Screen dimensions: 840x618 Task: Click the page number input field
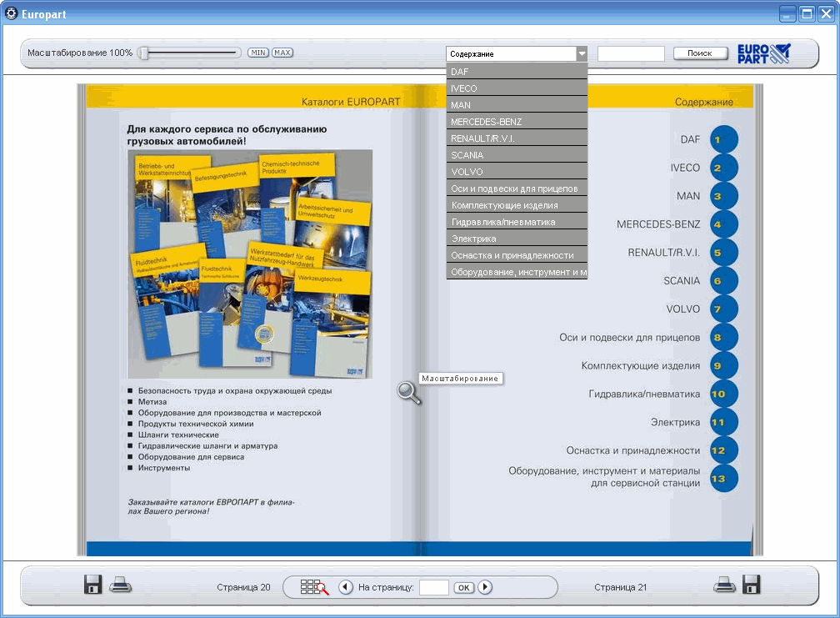pos(434,587)
